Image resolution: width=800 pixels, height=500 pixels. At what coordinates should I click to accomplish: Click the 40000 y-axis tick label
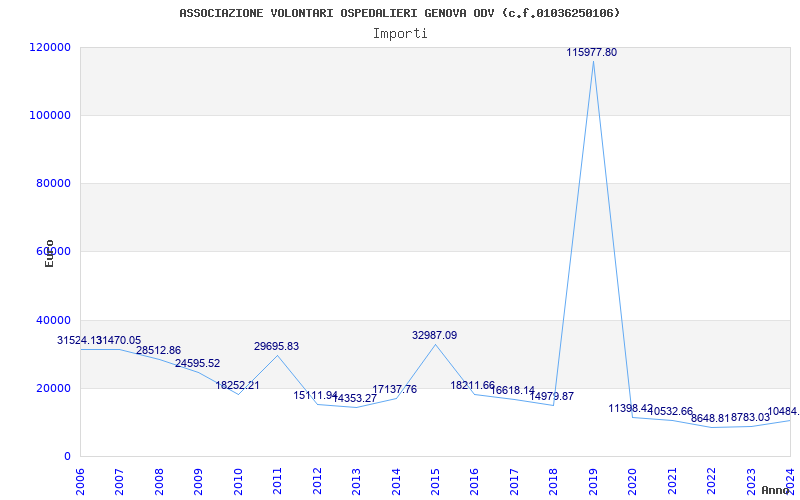coord(53,320)
